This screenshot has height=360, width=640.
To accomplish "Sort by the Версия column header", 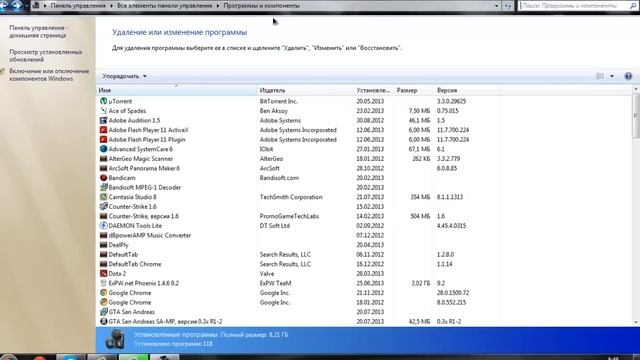I will [x=466, y=90].
